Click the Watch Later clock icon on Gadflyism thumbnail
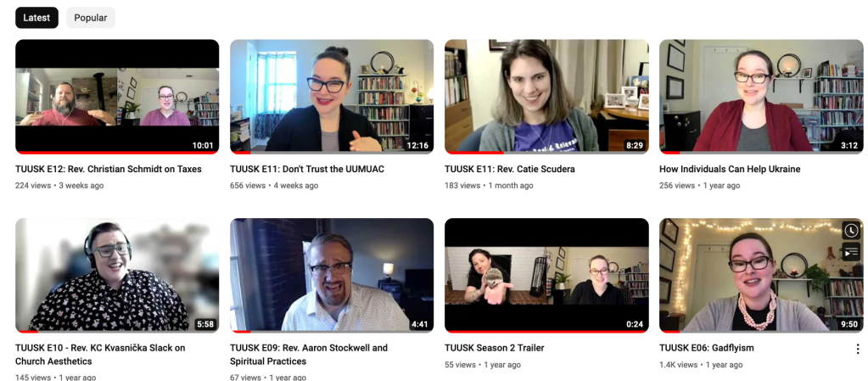This screenshot has width=868, height=381. click(x=851, y=230)
